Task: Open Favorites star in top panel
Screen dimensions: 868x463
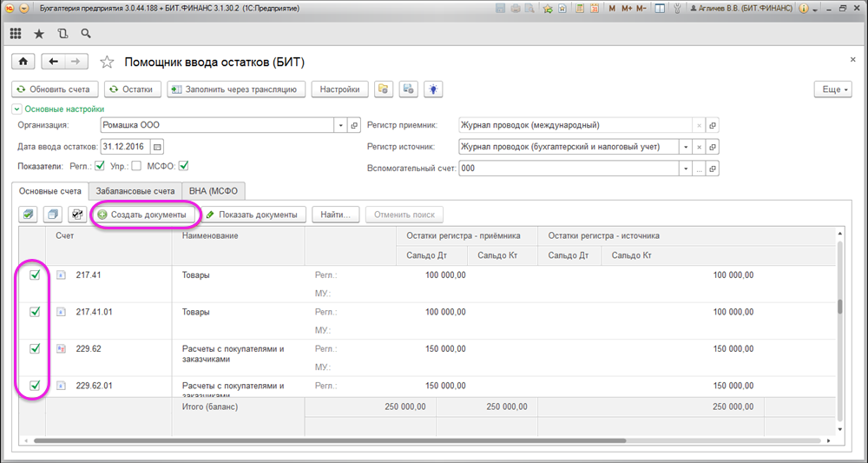Action: 39,34
